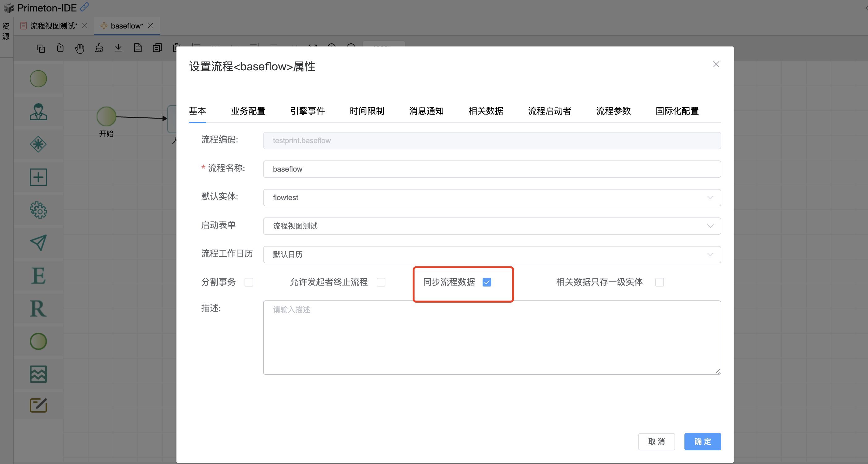Screen dimensions: 868x464
Task: Select the paper plane send icon
Action: point(38,243)
